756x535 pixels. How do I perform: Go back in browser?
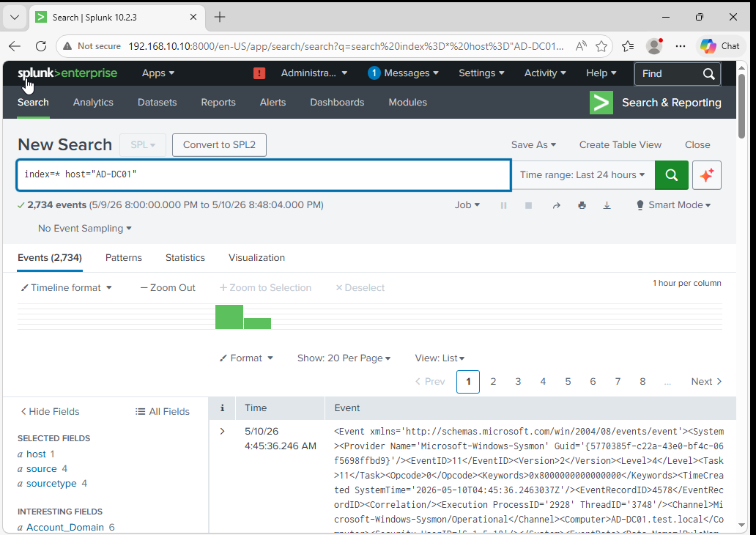tap(15, 46)
